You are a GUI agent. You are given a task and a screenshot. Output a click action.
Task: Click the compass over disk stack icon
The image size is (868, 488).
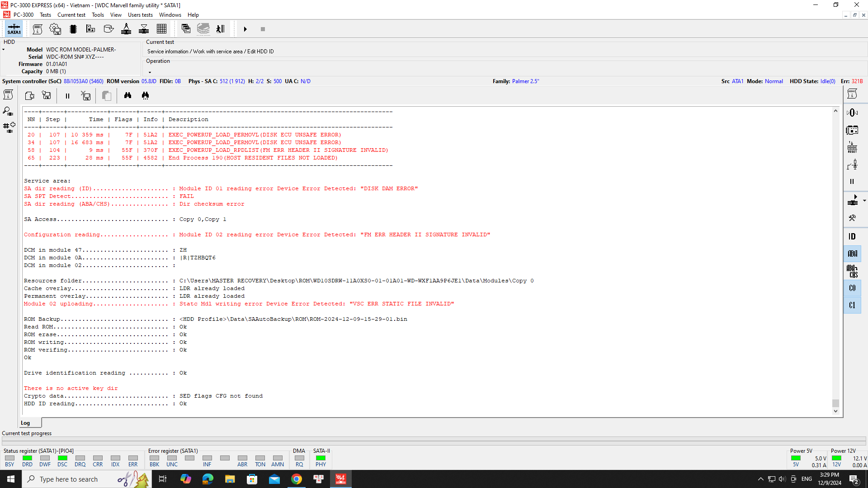pos(126,29)
